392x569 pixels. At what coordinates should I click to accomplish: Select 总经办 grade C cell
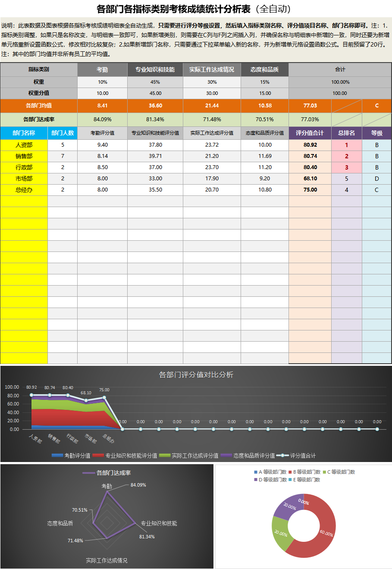point(377,190)
